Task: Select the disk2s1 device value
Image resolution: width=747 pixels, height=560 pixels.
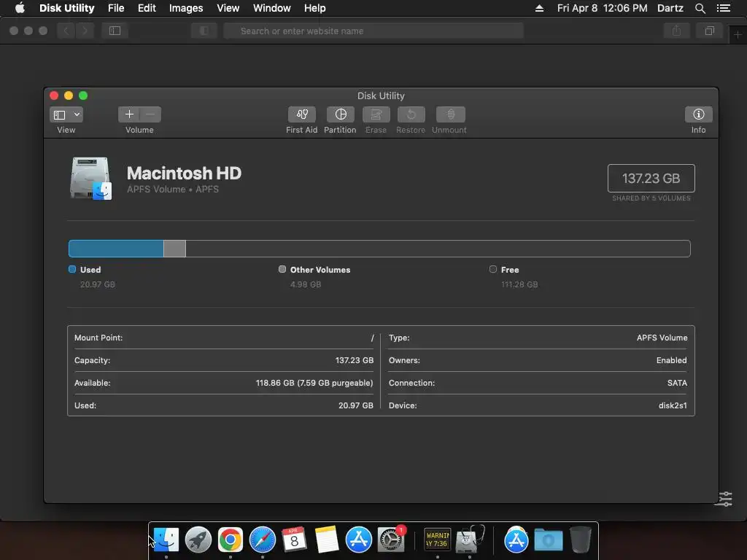Action: point(673,405)
